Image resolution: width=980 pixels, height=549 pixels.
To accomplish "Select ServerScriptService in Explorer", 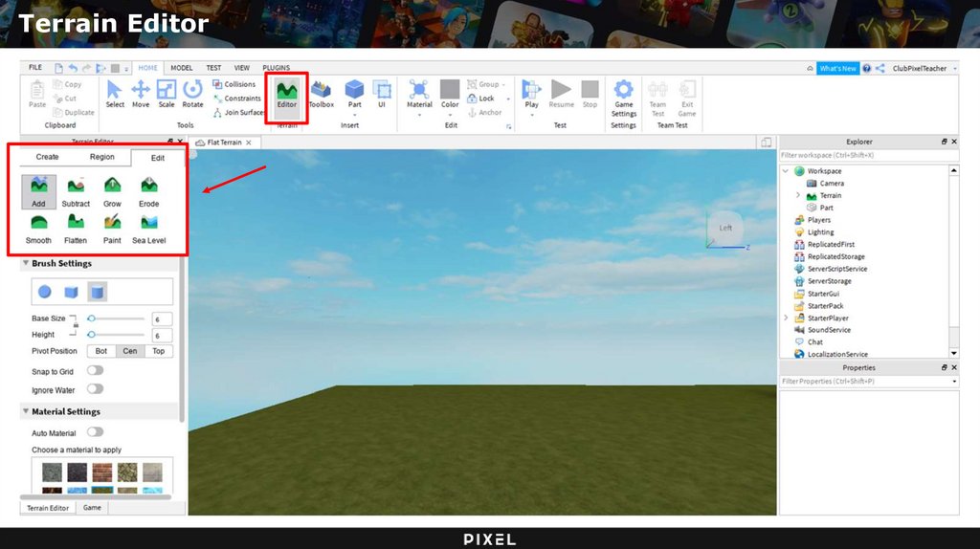I will tap(837, 269).
